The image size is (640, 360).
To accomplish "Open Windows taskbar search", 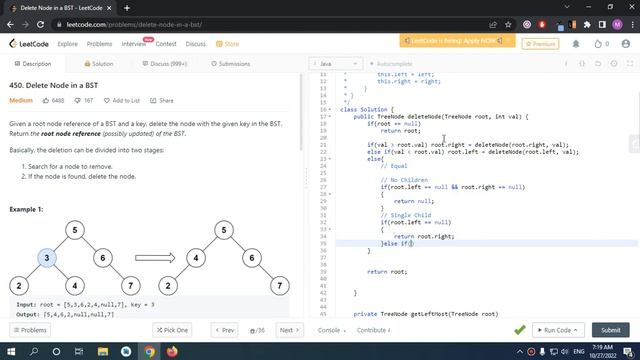I will [34, 351].
